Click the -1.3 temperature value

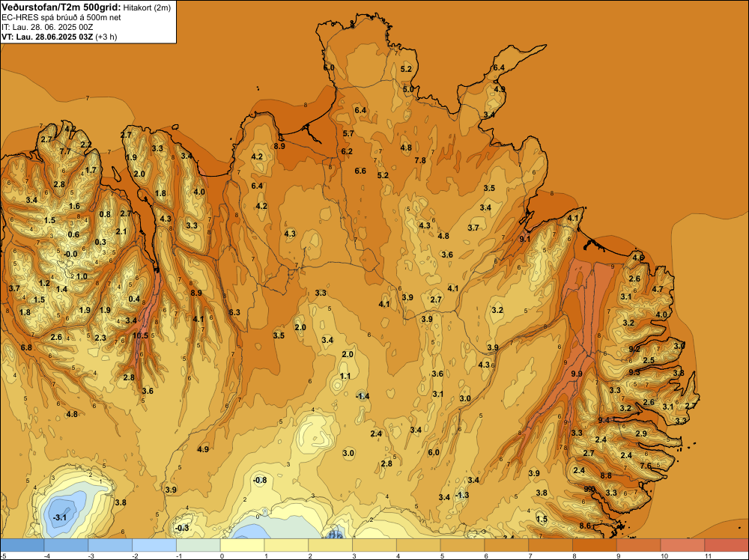tap(462, 495)
